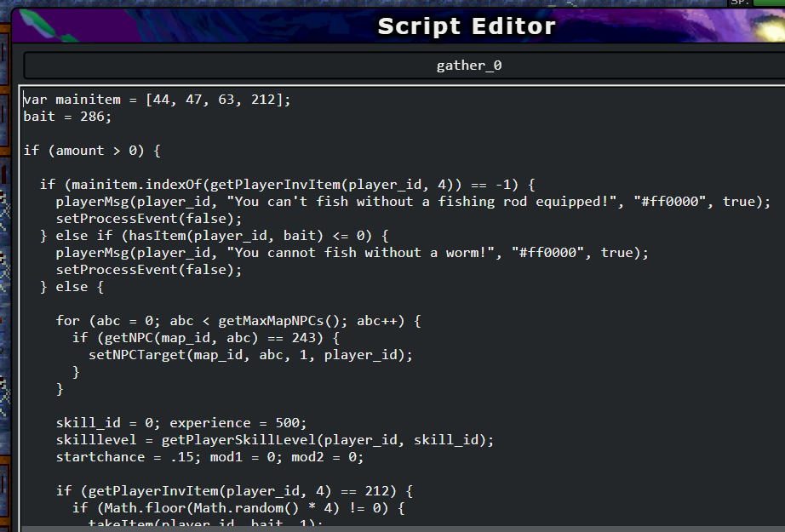The height and width of the screenshot is (532, 785).
Task: Click the line "bait = 286;"
Action: point(67,117)
